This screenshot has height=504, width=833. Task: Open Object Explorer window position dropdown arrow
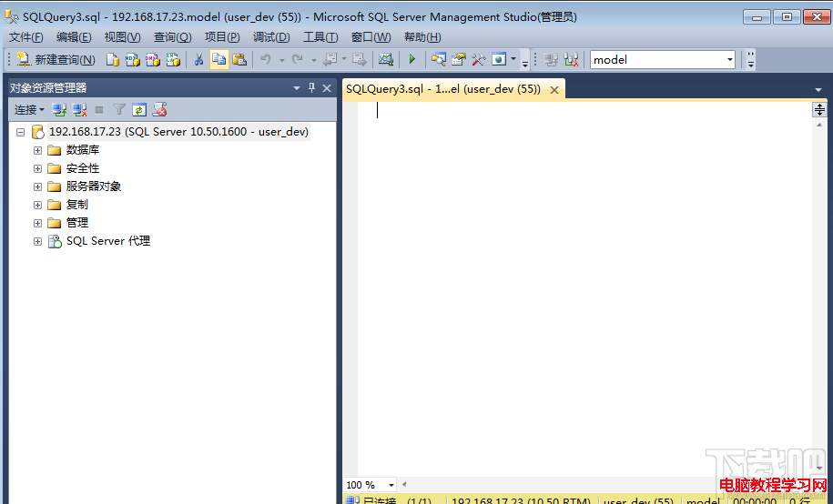(297, 88)
